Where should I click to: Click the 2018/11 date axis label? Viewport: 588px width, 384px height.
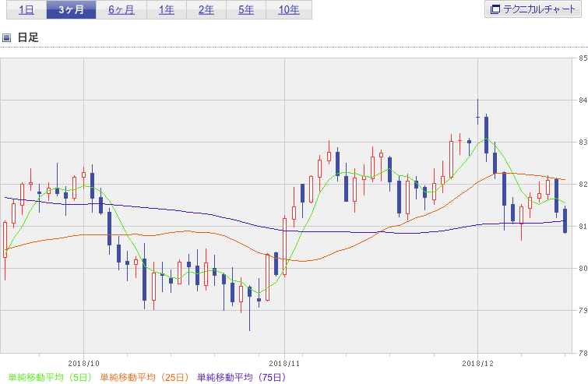[x=284, y=364]
